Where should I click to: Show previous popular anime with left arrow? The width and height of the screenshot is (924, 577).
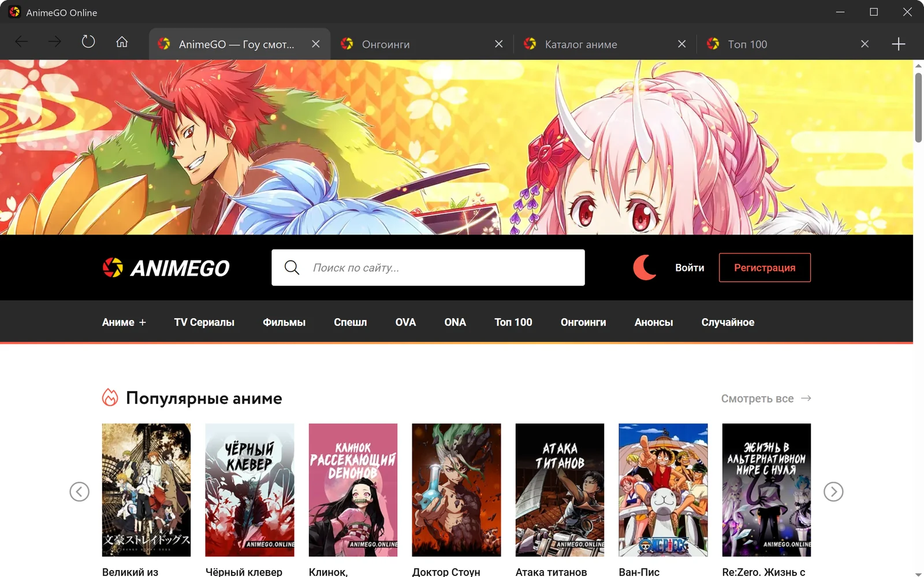[x=80, y=492]
